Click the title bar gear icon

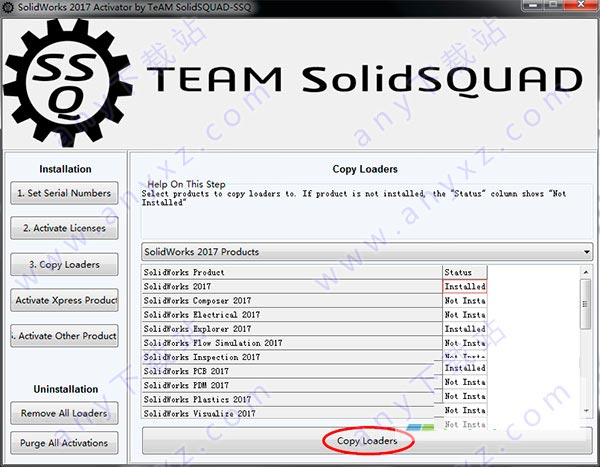[8, 7]
